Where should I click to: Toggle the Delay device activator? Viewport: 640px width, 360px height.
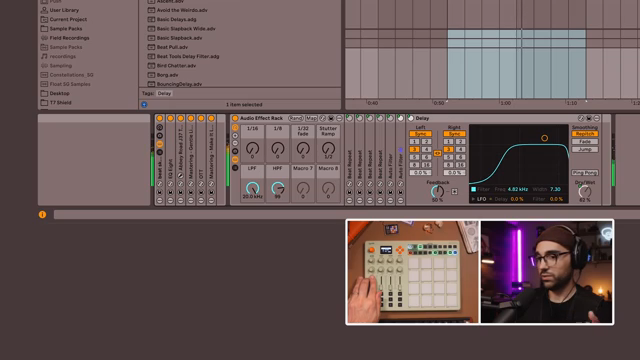411,118
